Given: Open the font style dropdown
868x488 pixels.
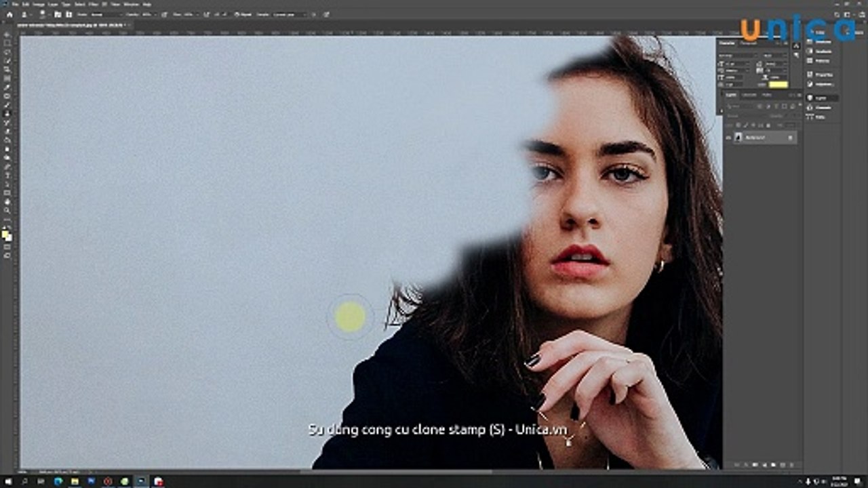Looking at the screenshot, I should click(775, 56).
